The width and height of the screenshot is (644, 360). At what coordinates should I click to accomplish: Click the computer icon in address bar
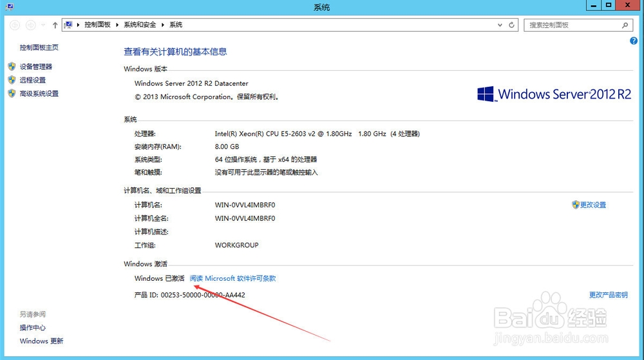[69, 24]
